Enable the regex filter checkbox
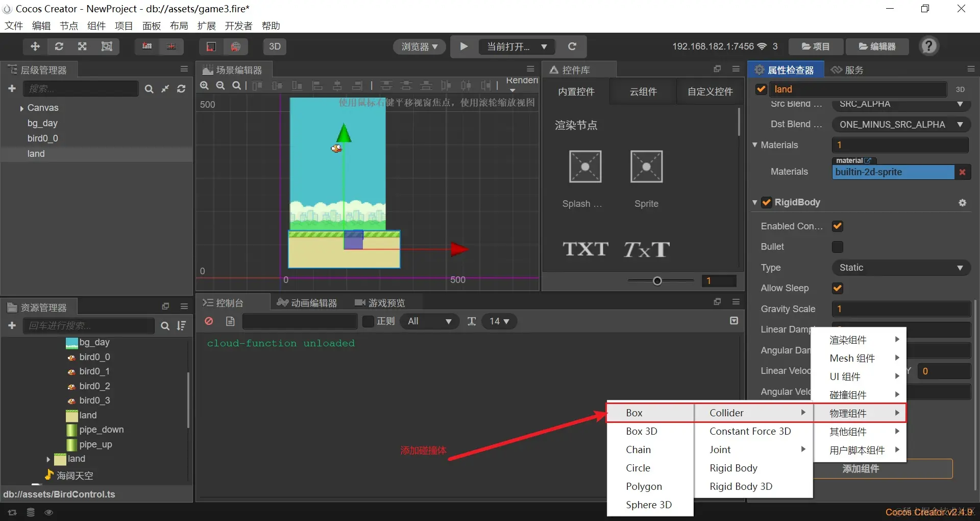This screenshot has height=521, width=980. pyautogui.click(x=368, y=321)
